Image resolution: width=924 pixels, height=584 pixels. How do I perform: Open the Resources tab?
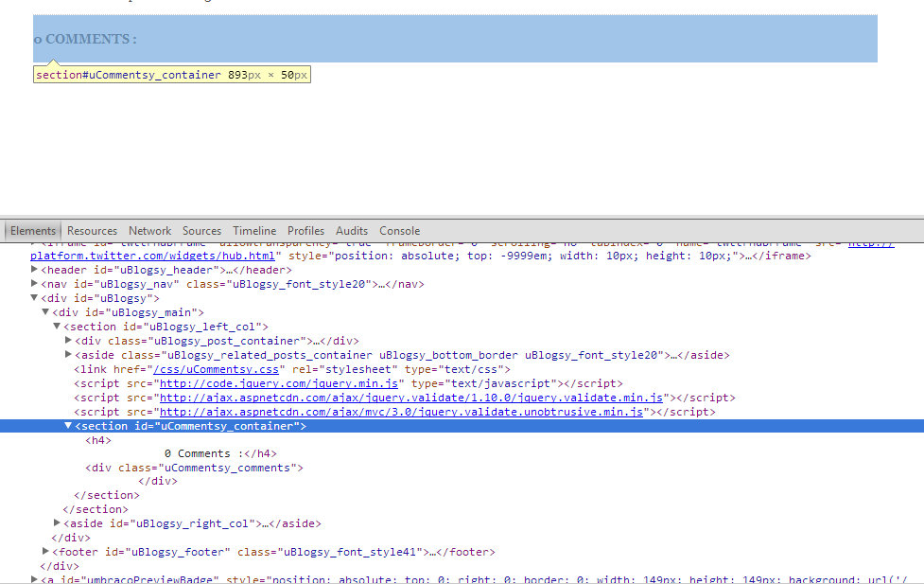pos(92,231)
